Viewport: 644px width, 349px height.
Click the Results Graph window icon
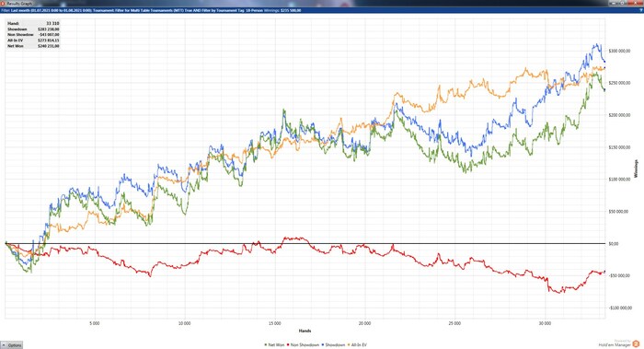tap(3, 4)
